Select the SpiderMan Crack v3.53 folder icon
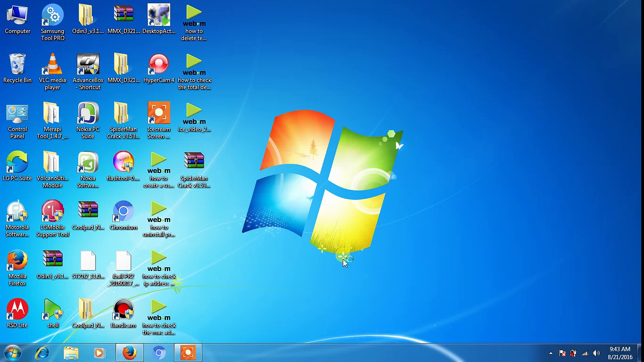 [x=124, y=121]
